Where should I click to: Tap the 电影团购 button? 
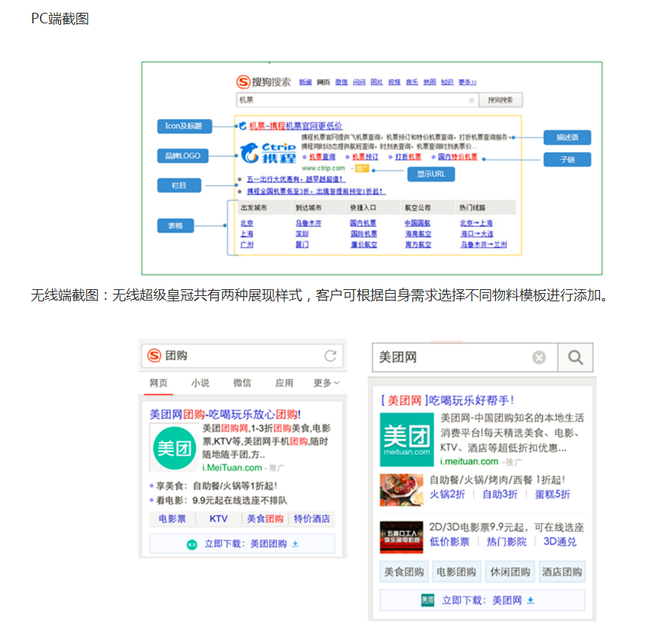point(457,572)
